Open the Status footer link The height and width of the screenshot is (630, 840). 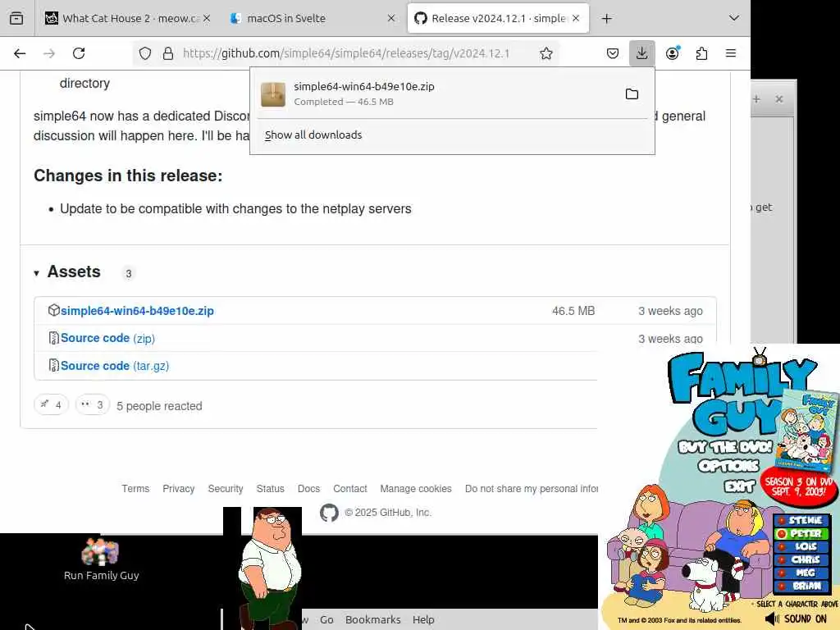pyautogui.click(x=271, y=489)
